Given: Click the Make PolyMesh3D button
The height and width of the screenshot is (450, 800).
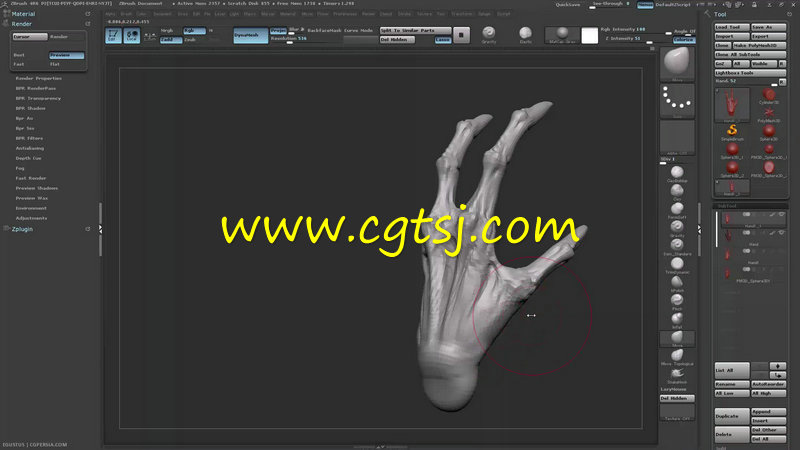Looking at the screenshot, I should point(760,45).
